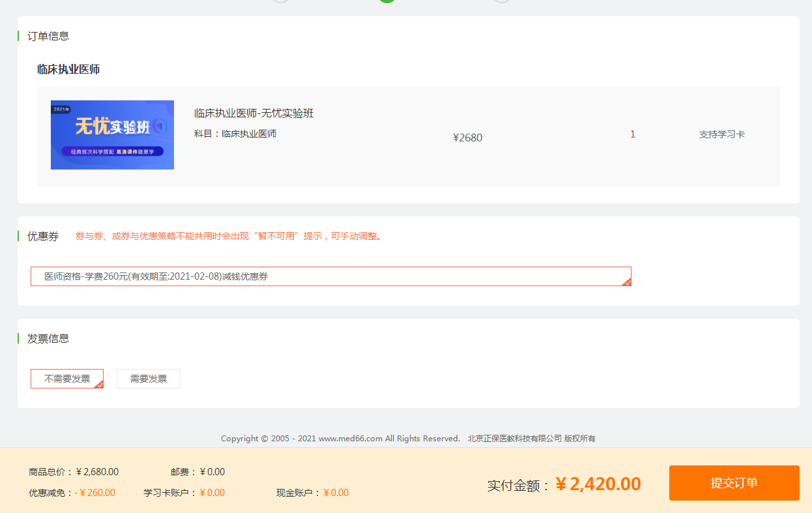Click the 无忧实验班 course thumbnail image
Image resolution: width=812 pixels, height=513 pixels.
pos(112,135)
